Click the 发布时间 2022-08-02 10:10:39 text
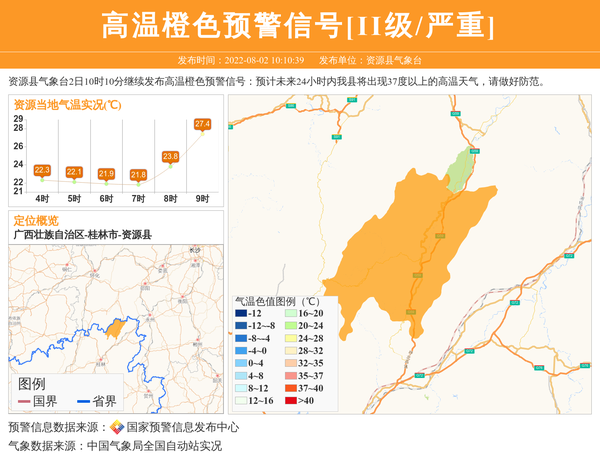 (241, 60)
